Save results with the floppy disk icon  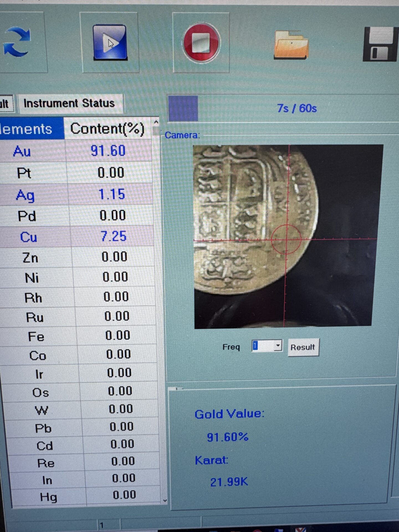click(381, 44)
